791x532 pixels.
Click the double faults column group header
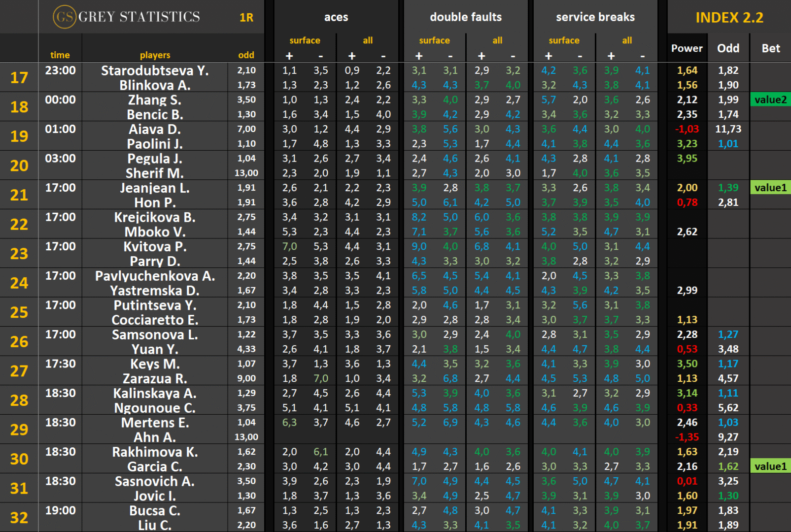coord(466,17)
